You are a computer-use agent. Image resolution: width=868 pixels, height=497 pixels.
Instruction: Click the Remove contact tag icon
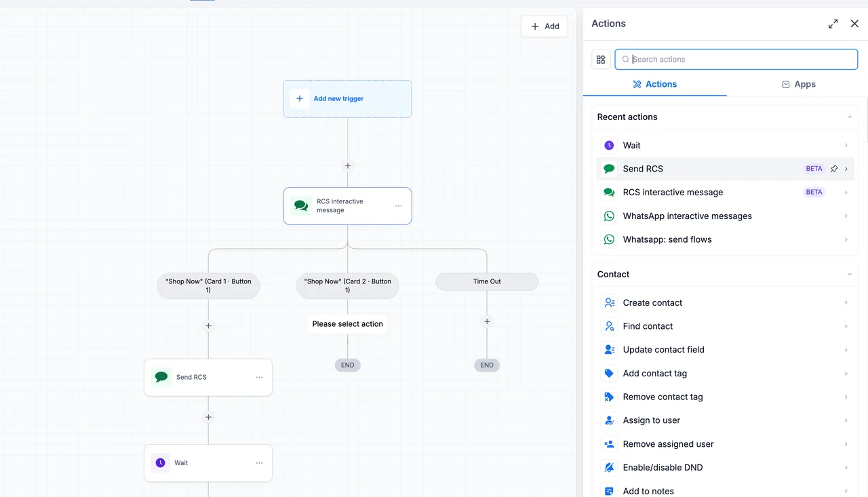coord(609,397)
